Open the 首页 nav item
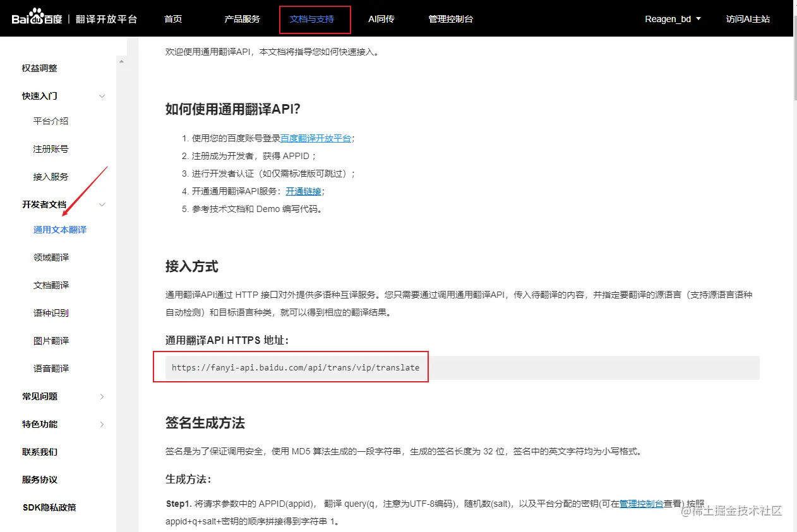 coord(173,19)
